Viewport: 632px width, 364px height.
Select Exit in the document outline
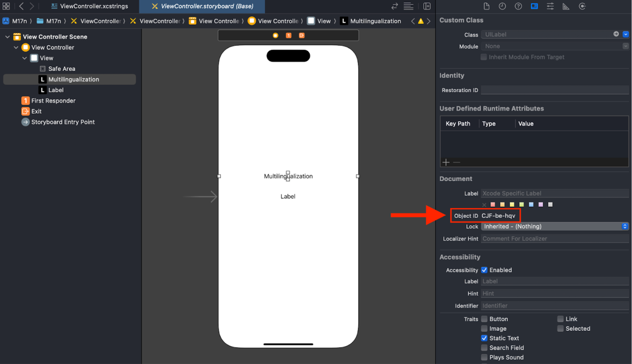click(32, 111)
